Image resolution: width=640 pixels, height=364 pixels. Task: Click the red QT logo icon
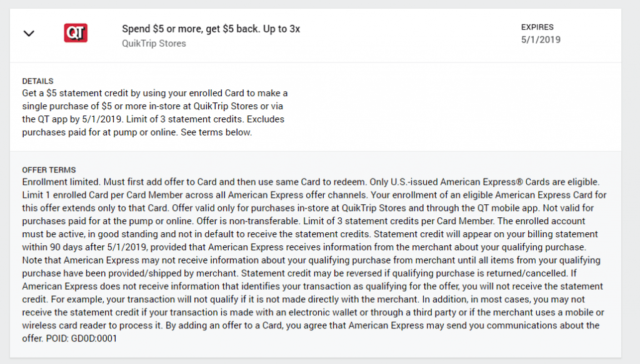76,33
